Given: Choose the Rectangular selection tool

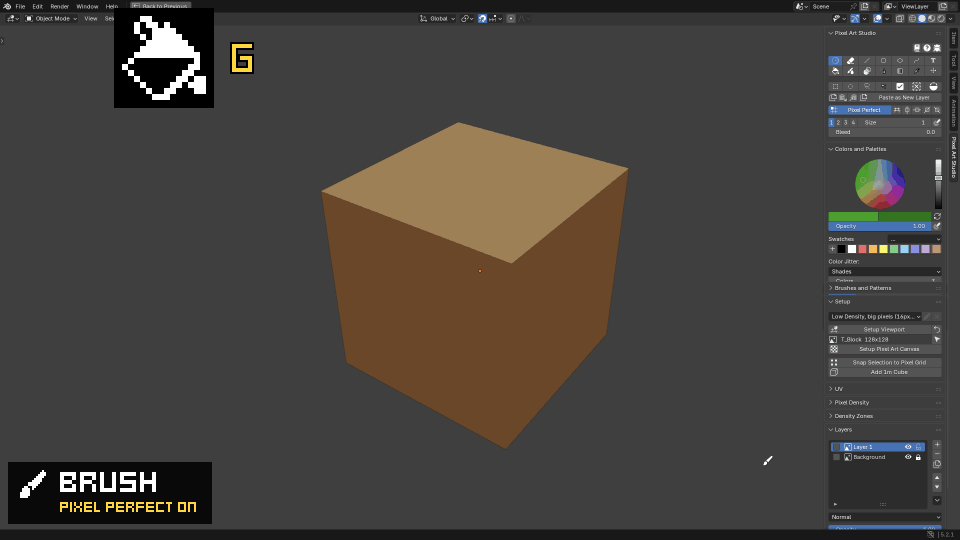Looking at the screenshot, I should click(x=835, y=86).
